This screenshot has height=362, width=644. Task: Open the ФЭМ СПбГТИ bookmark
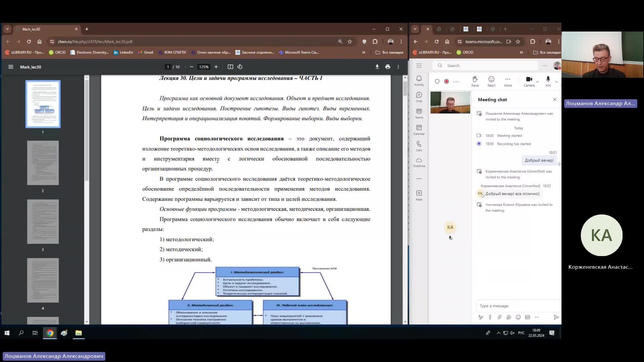(x=172, y=52)
